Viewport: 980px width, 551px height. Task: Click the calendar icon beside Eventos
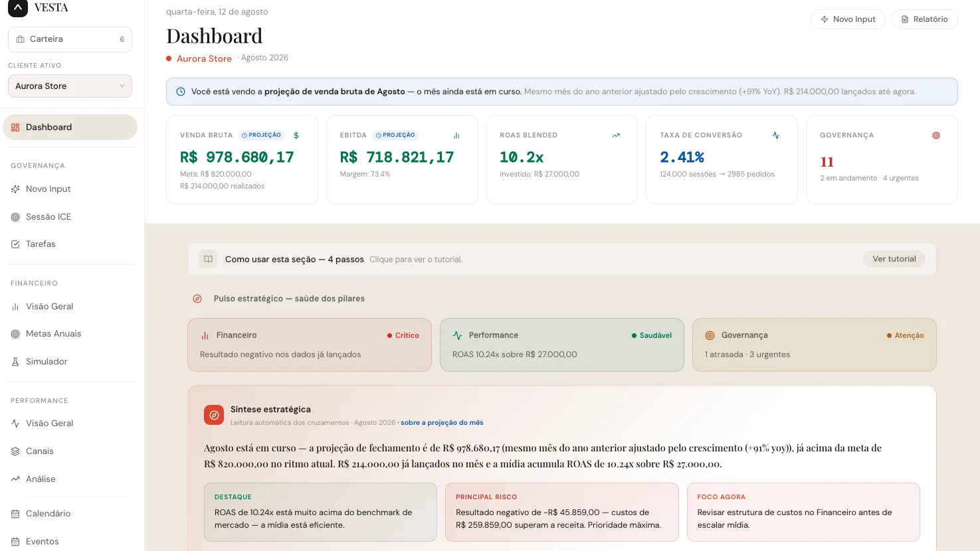(x=15, y=542)
